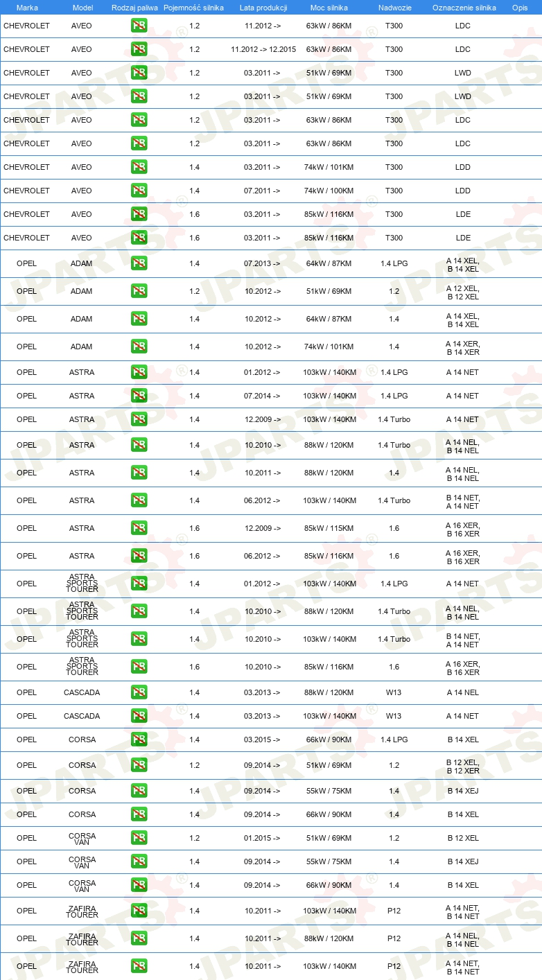
Task: Select the '74kW / 101KM' cell in Aveo row
Action: click(329, 167)
